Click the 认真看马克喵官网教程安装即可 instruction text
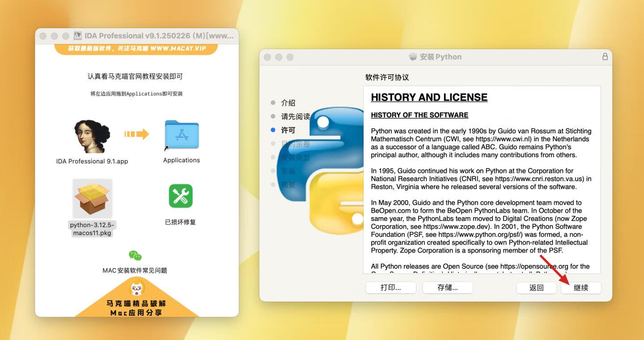 coord(135,76)
